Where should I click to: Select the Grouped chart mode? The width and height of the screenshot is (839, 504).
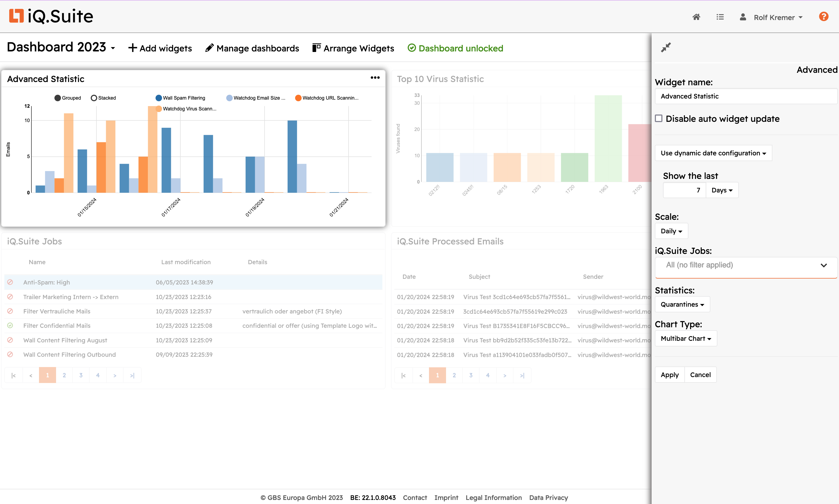tap(68, 98)
